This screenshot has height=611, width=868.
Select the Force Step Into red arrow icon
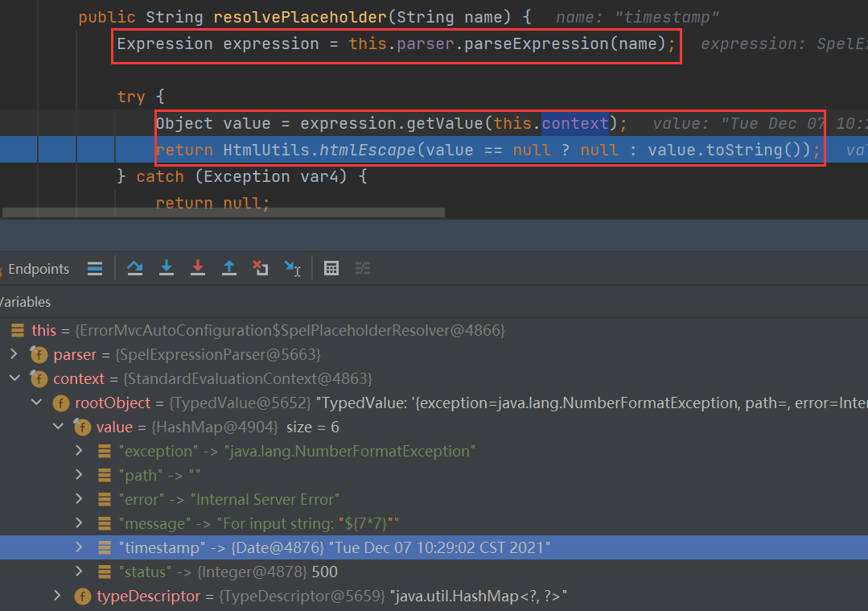tap(198, 268)
